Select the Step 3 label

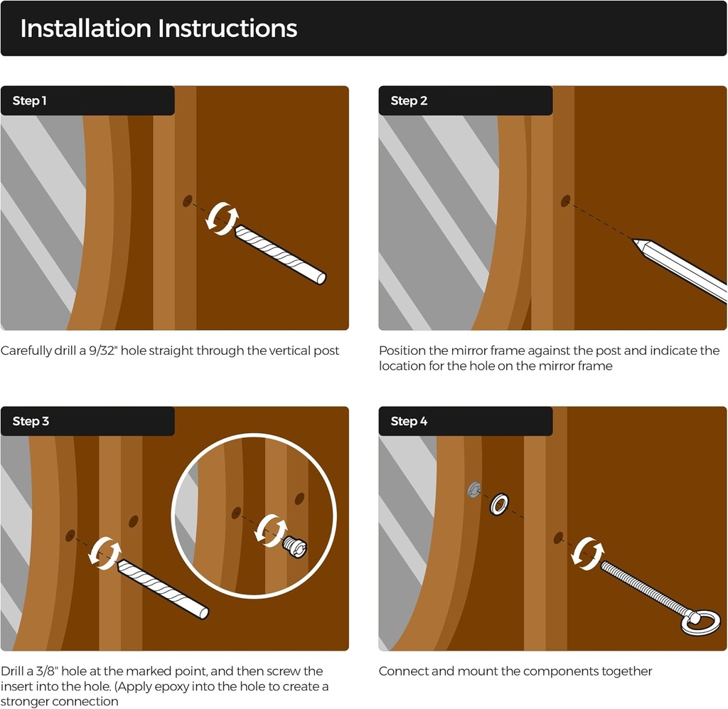pos(31,421)
